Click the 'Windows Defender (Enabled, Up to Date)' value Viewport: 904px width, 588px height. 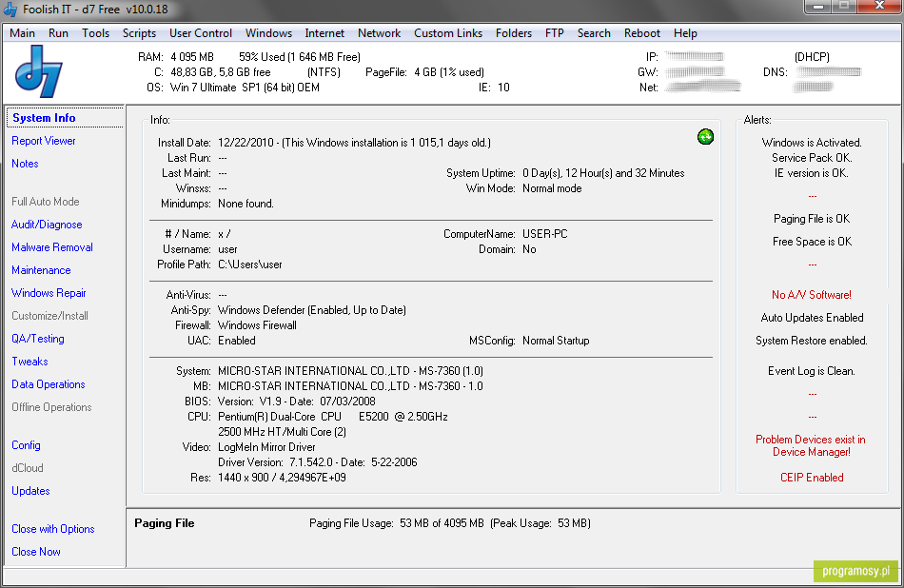click(312, 310)
